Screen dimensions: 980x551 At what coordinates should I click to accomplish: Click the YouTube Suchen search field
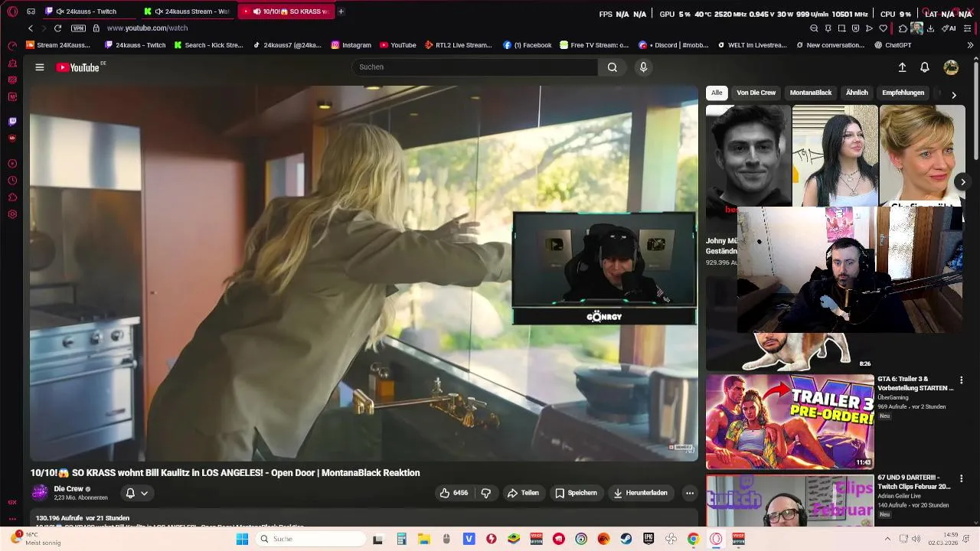click(x=475, y=67)
